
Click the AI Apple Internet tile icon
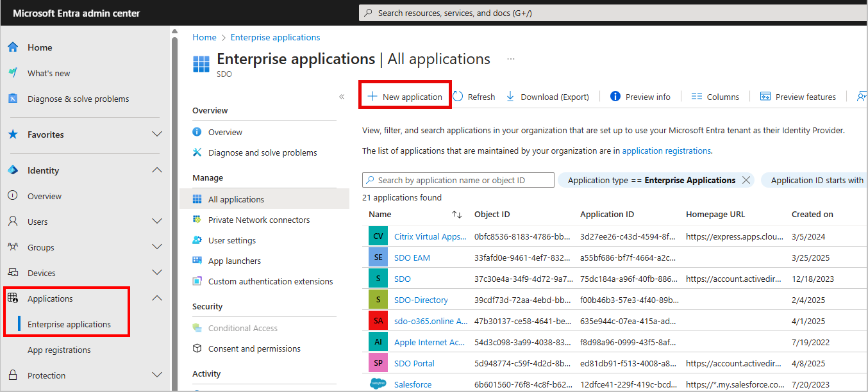pyautogui.click(x=378, y=342)
